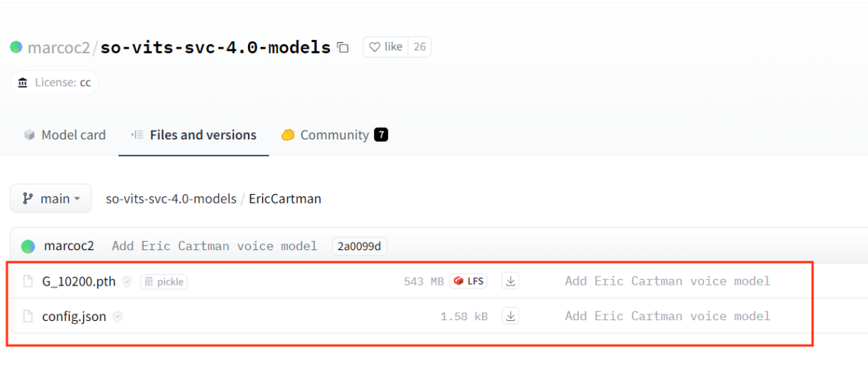
Task: Click marcoc2 commit author name
Action: tap(69, 246)
